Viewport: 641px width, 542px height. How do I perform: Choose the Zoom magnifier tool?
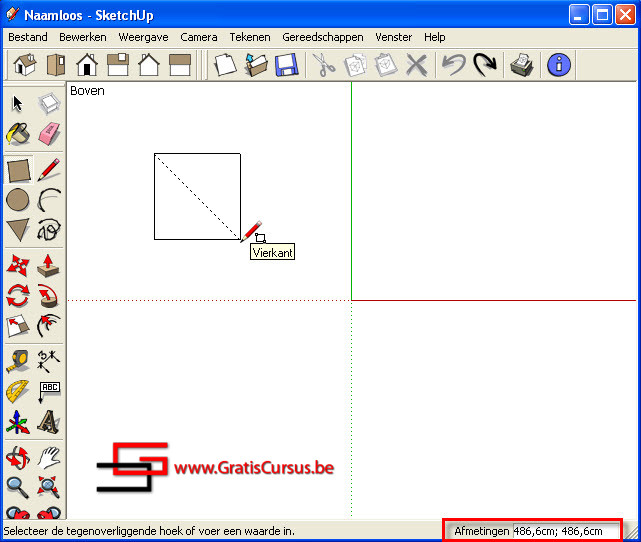click(x=18, y=487)
